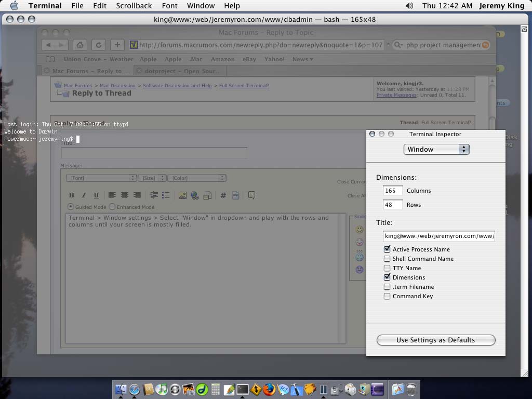Open the [Font] dropdown in forum editor
This screenshot has width=532, height=399.
click(101, 178)
